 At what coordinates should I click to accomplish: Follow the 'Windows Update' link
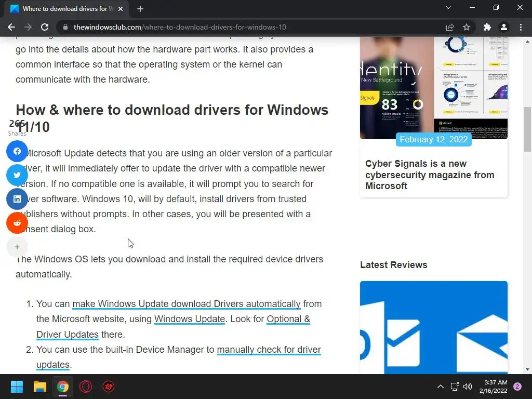click(190, 320)
